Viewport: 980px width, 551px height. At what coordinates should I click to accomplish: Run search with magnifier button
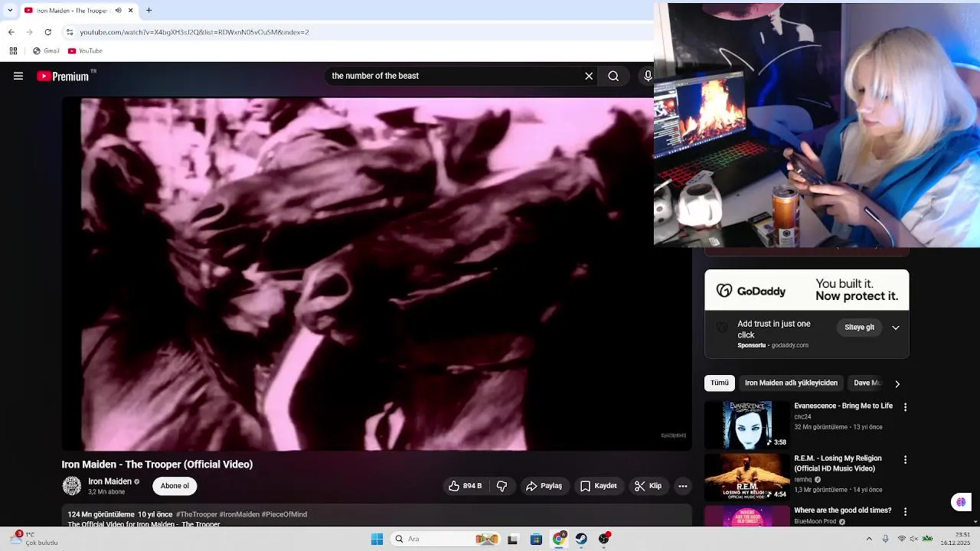613,76
